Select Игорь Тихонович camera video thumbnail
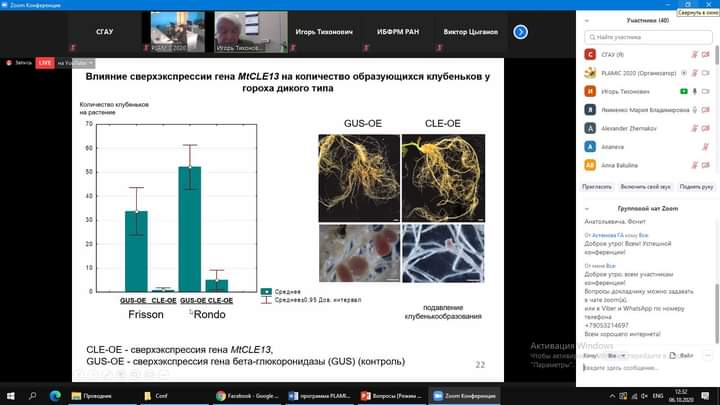Image resolution: width=720 pixels, height=405 pixels. coord(251,32)
